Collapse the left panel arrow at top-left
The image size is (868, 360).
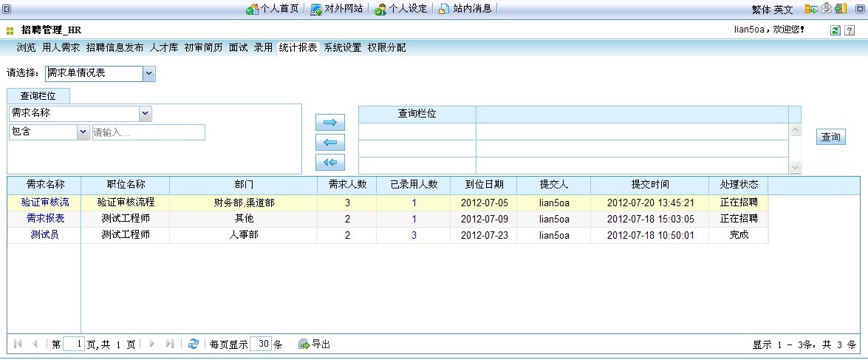click(7, 9)
